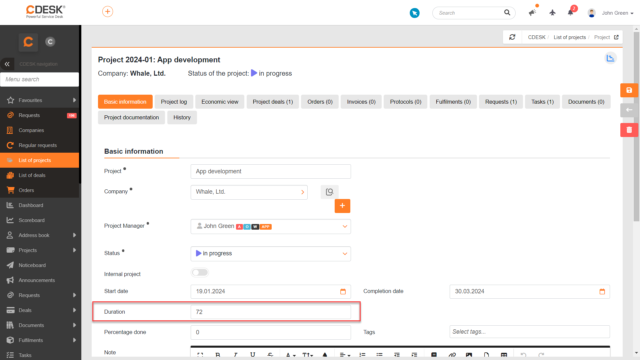Open the History tab
This screenshot has width=640, height=360.
click(x=182, y=118)
